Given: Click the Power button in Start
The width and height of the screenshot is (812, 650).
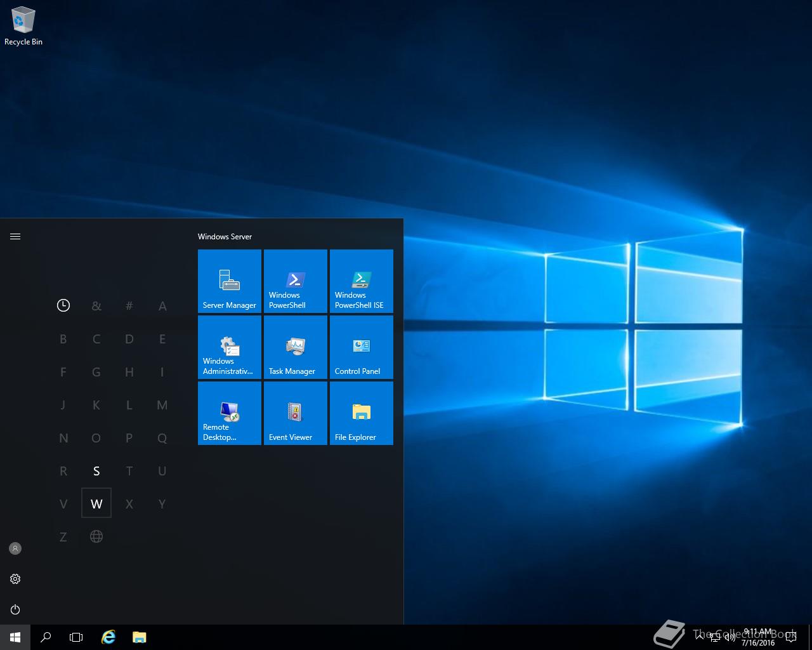Looking at the screenshot, I should click(15, 609).
